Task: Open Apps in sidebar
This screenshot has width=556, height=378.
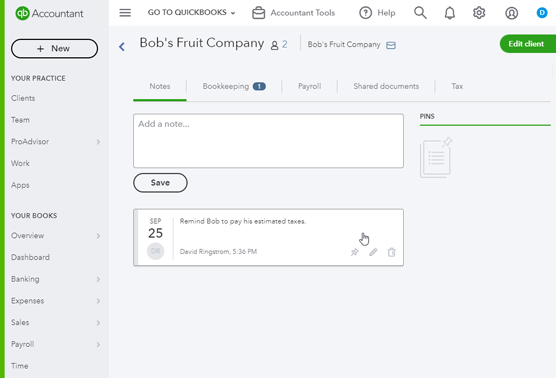Action: [20, 185]
